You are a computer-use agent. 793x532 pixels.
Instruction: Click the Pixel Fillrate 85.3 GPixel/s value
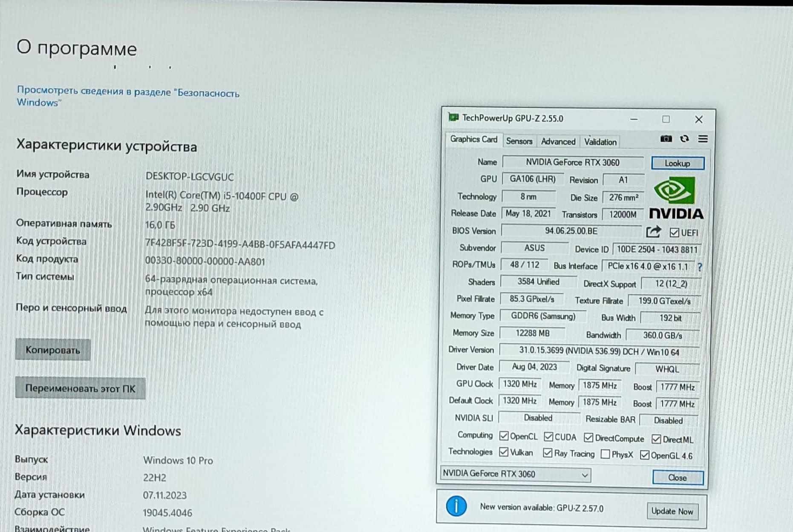point(532,299)
